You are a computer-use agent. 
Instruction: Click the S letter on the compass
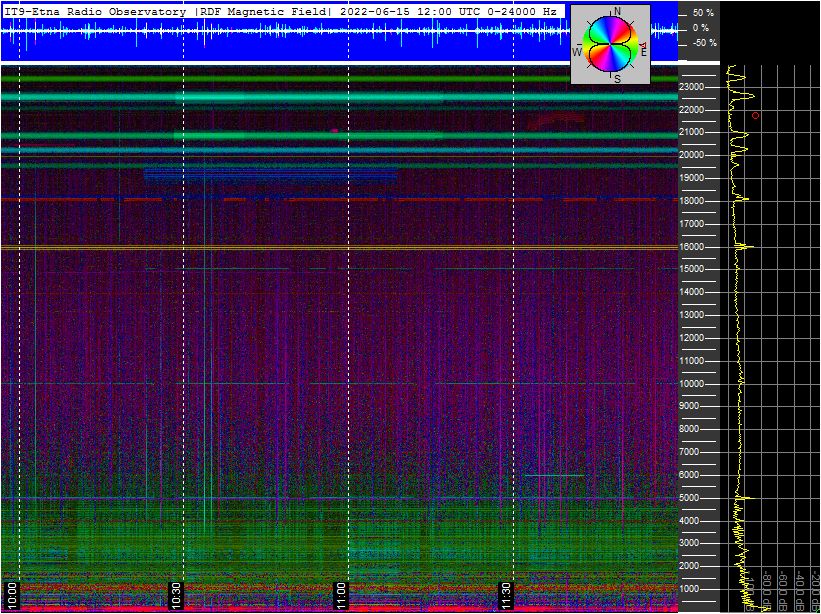616,78
